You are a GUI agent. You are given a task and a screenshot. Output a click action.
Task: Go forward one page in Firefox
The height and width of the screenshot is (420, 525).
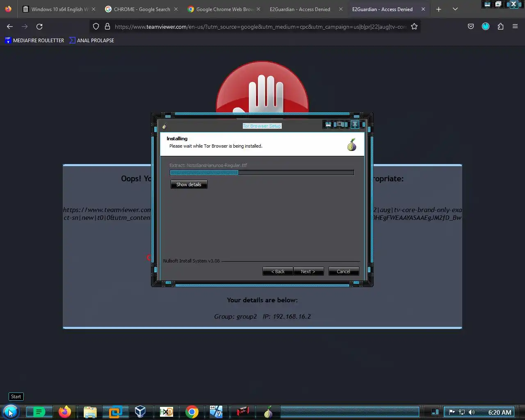tap(25, 26)
